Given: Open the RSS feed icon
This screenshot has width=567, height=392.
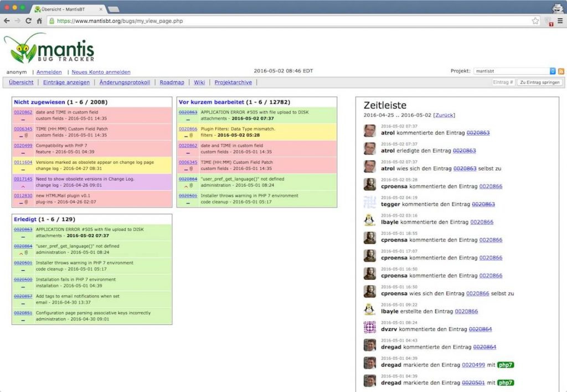Looking at the screenshot, I should point(560,71).
